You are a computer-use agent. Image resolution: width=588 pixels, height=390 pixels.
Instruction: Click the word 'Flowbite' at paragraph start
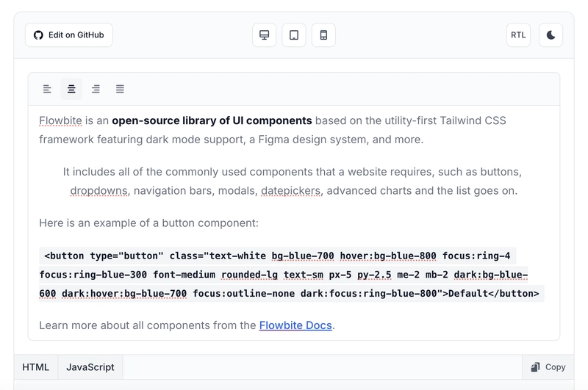tap(60, 120)
